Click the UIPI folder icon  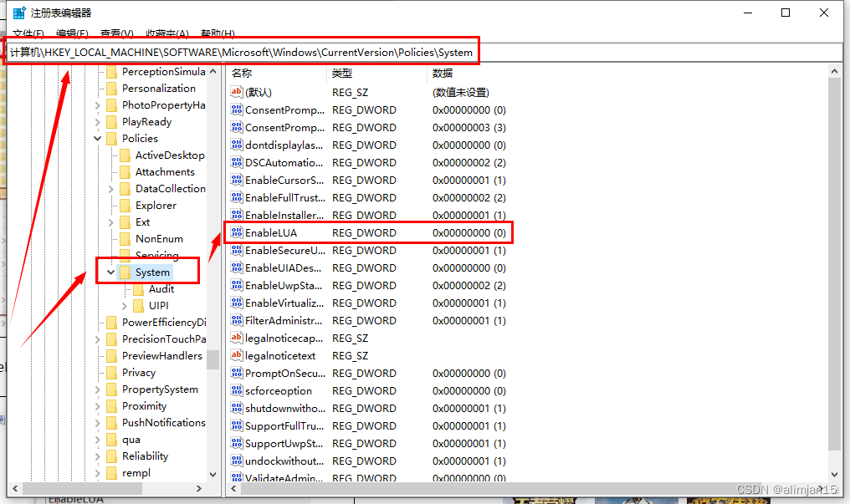click(x=139, y=306)
